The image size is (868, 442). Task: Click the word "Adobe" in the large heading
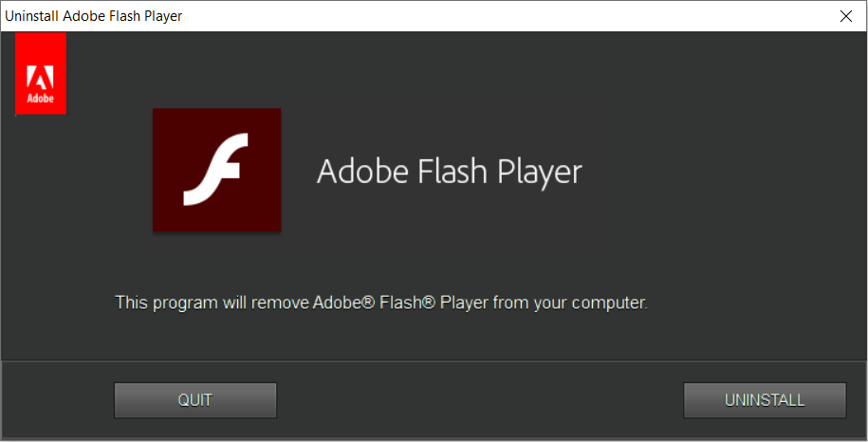[x=353, y=172]
